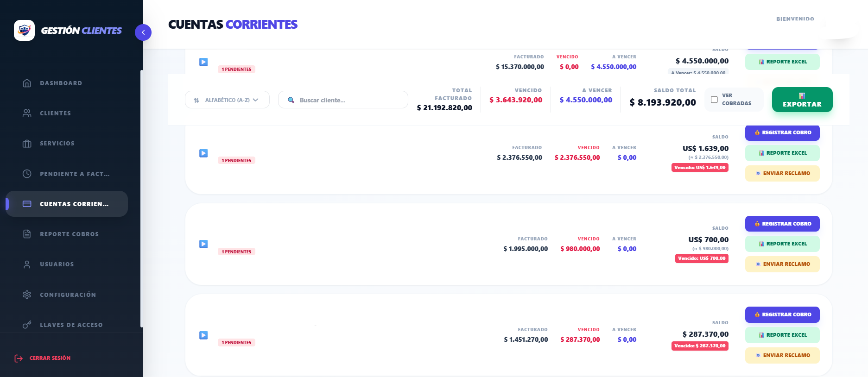Click Registrar Cobro for US$ 700,00 account

tap(782, 224)
